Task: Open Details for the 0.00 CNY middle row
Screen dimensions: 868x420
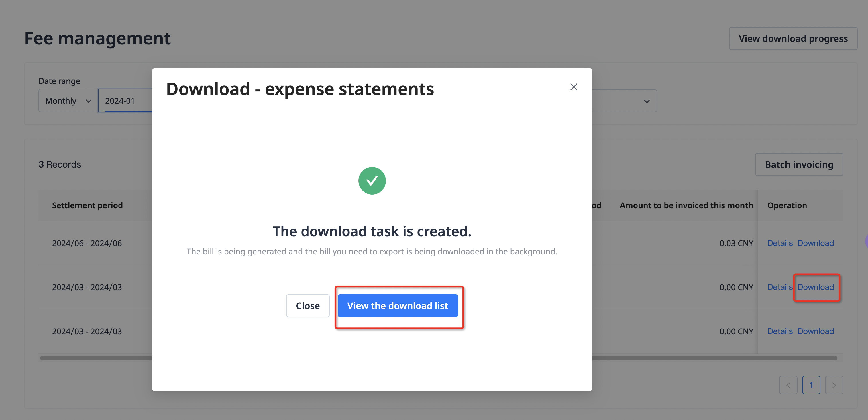Action: click(x=779, y=287)
